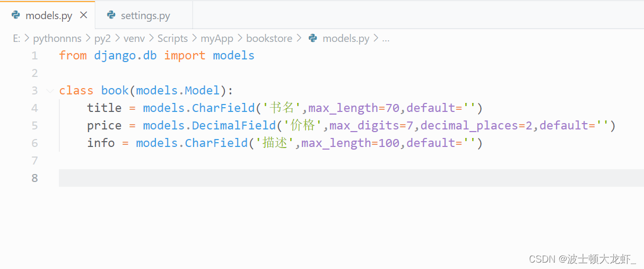Image resolution: width=644 pixels, height=269 pixels.
Task: Click line number 8 in gutter
Action: pos(34,178)
